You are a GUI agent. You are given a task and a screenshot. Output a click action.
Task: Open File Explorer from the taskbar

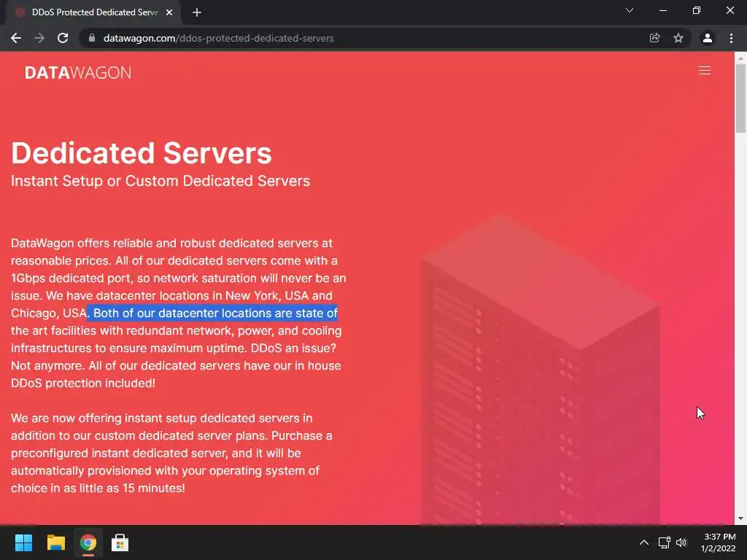coord(55,542)
